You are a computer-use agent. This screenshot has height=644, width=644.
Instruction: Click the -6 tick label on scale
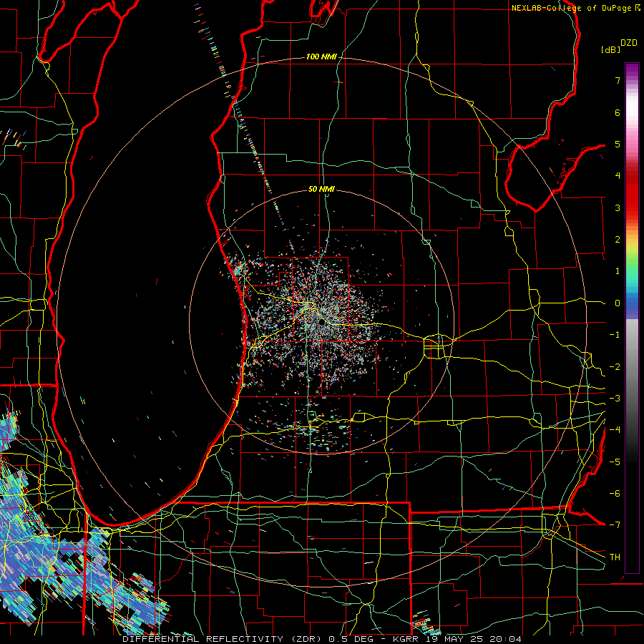click(x=615, y=494)
